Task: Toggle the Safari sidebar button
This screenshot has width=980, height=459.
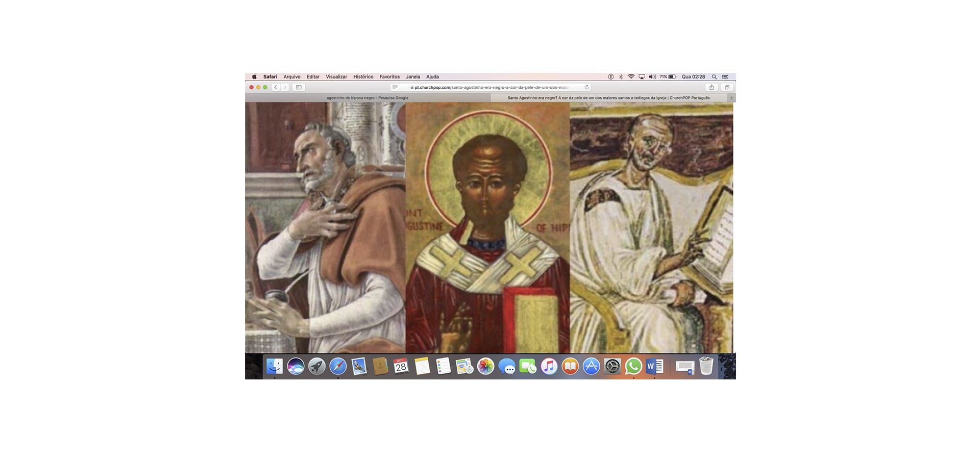Action: point(299,87)
